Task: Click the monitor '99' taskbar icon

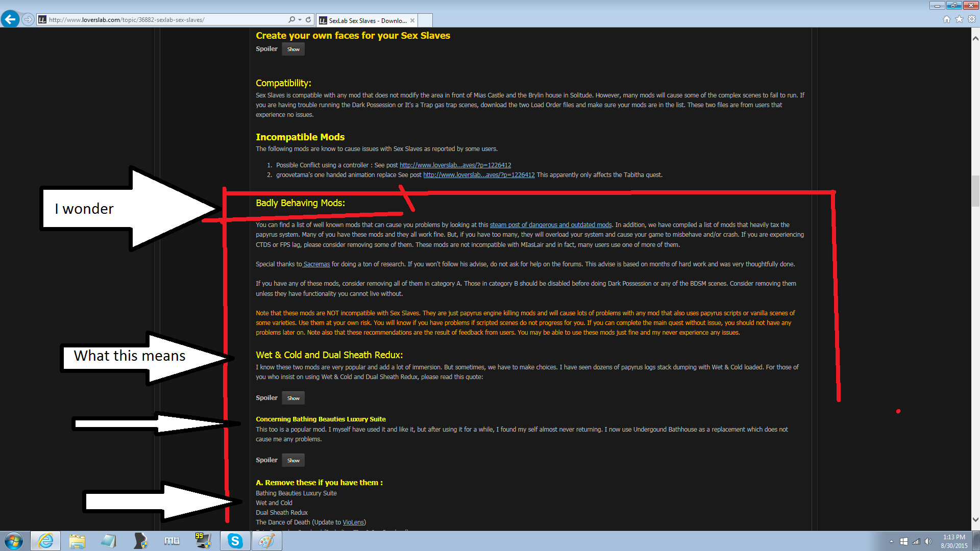Action: (204, 541)
